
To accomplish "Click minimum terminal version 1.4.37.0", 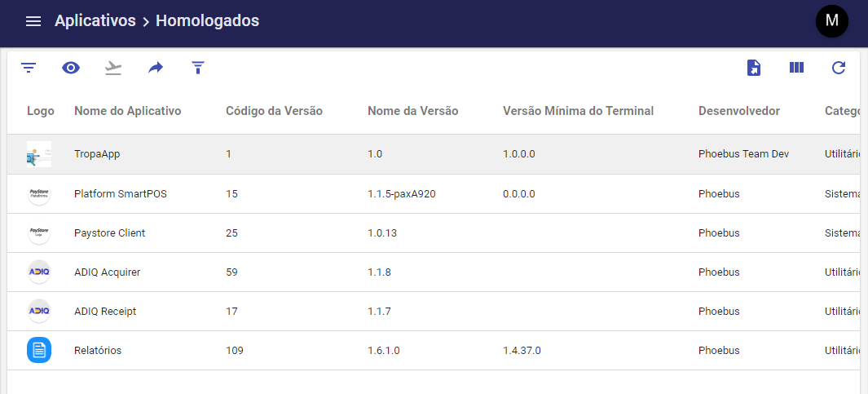I will [x=522, y=351].
